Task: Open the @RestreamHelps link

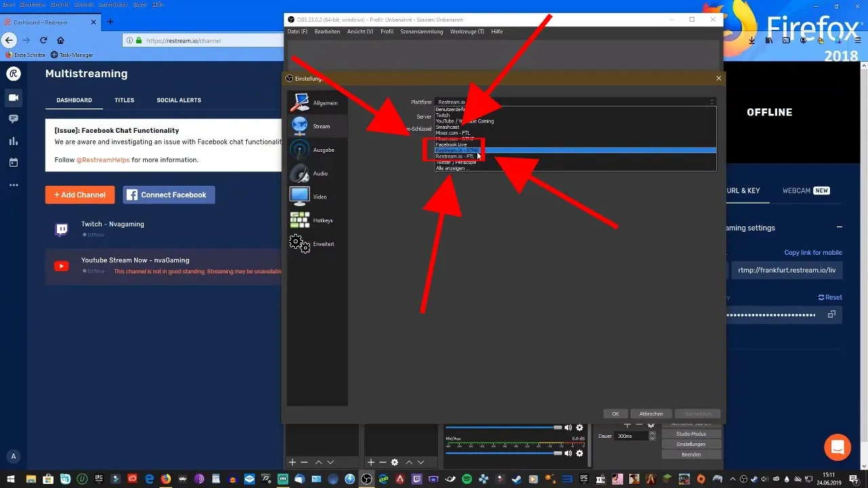Action: pos(102,160)
